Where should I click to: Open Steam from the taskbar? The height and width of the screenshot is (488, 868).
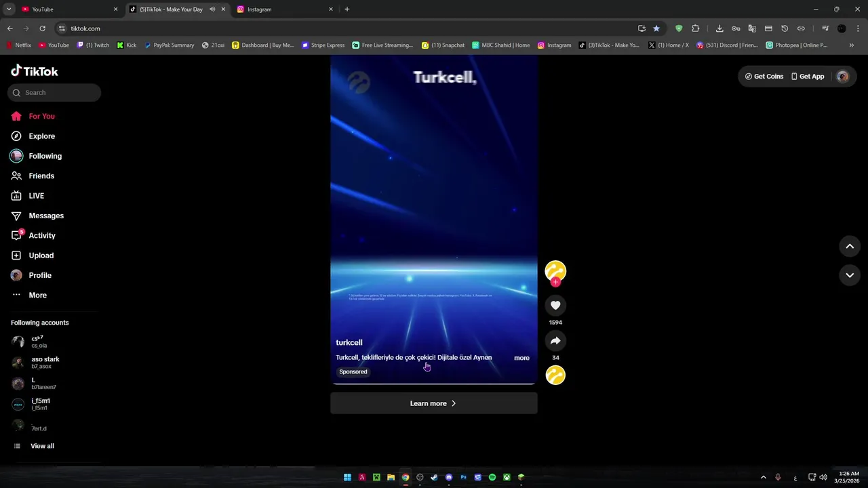[434, 477]
